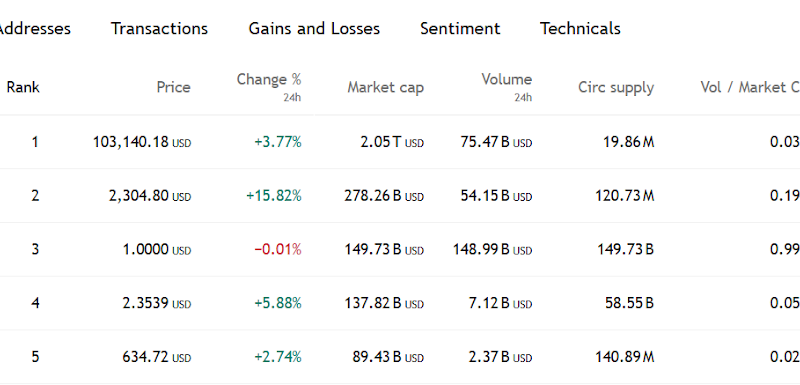Image resolution: width=800 pixels, height=385 pixels.
Task: Click the -0.01% change cell
Action: [278, 249]
